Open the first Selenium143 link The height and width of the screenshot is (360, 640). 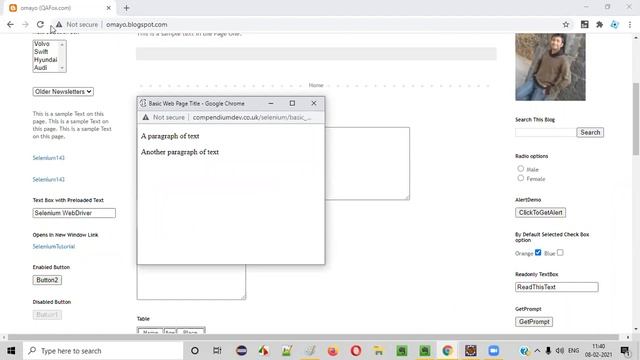click(49, 158)
